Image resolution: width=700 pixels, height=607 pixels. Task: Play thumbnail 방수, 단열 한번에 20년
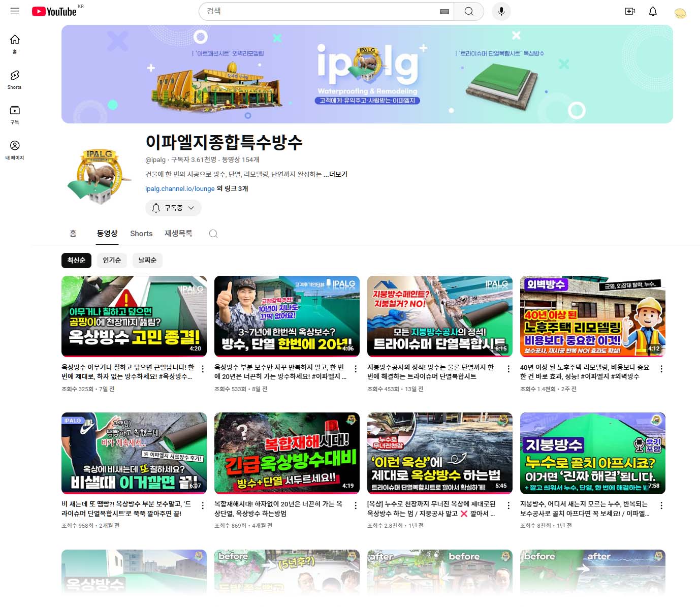click(x=287, y=316)
